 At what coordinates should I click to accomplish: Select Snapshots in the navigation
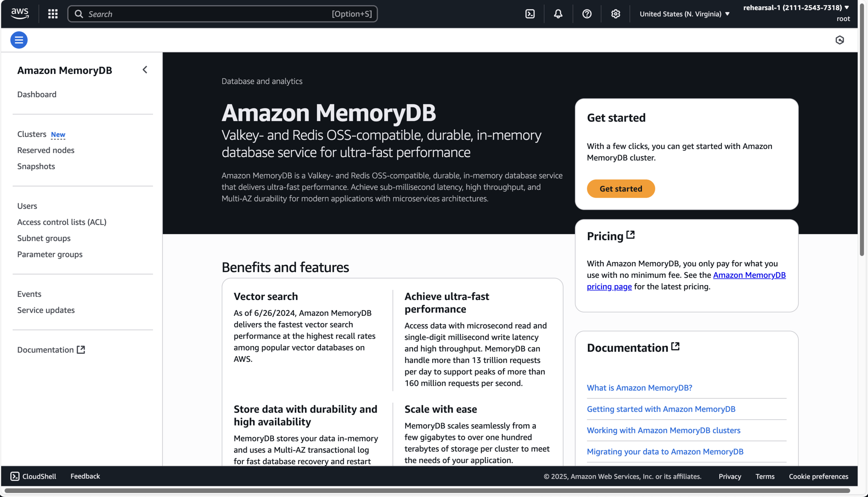click(36, 166)
